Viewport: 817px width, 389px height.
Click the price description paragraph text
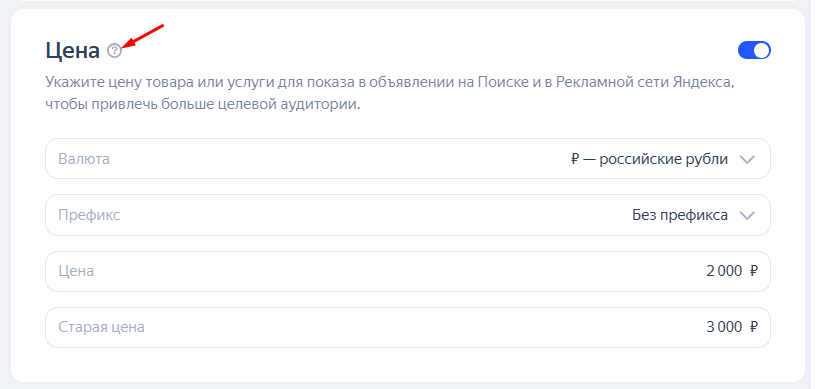click(x=390, y=93)
